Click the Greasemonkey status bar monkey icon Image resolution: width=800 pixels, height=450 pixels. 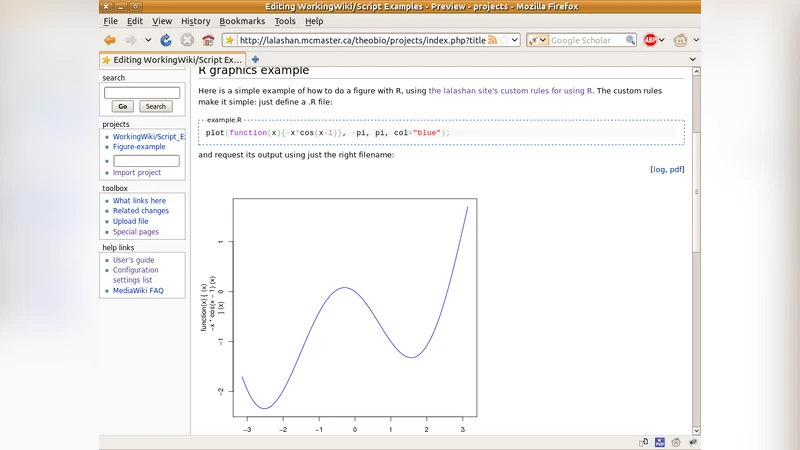(676, 442)
